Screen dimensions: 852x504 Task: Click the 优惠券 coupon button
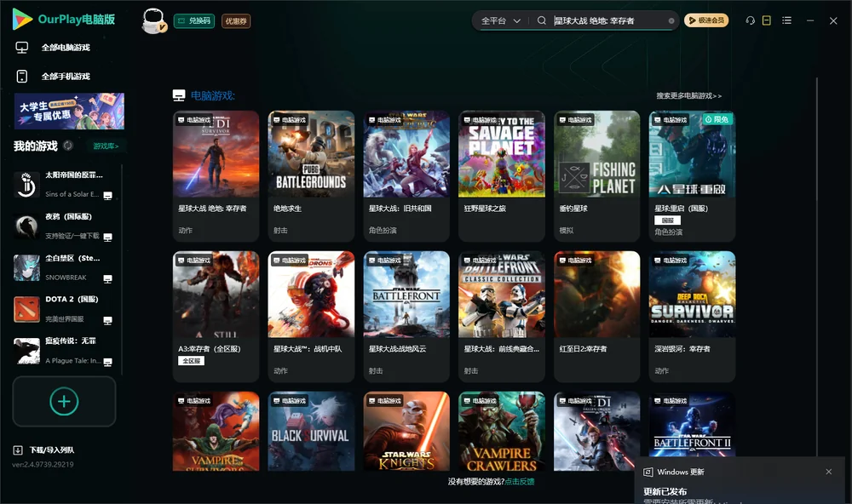[x=236, y=20]
